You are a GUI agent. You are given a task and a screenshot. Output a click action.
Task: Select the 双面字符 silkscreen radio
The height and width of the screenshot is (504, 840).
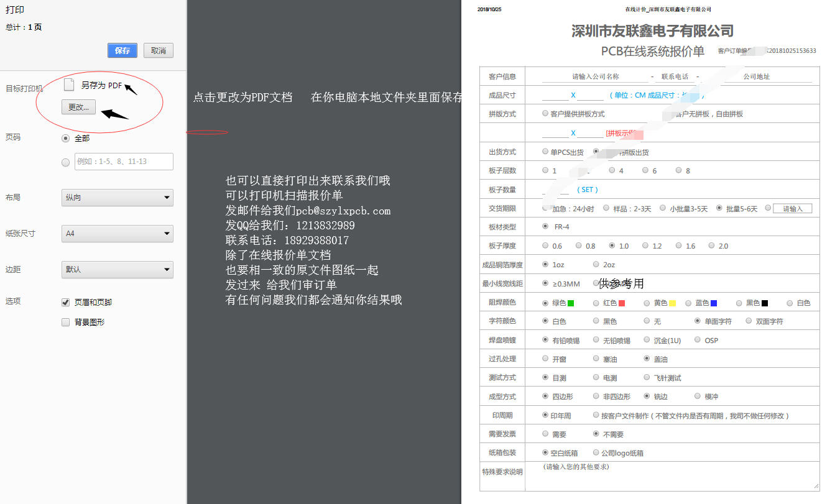point(749,321)
